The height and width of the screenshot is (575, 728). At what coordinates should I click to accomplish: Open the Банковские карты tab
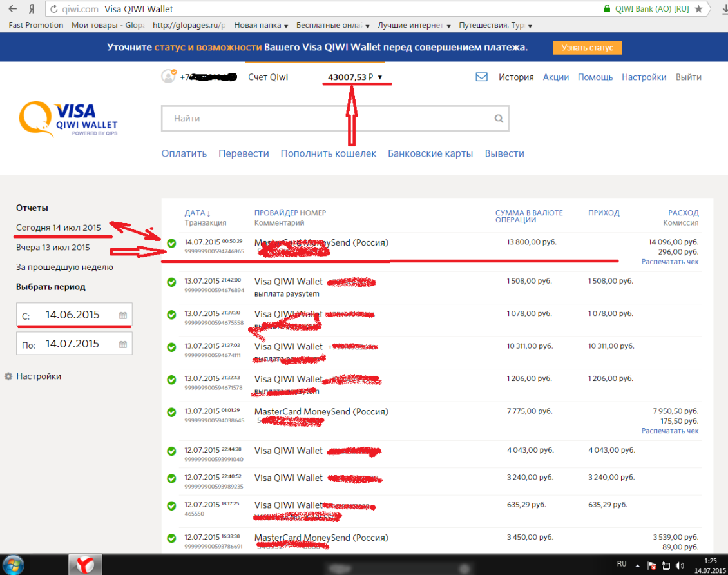(x=430, y=153)
